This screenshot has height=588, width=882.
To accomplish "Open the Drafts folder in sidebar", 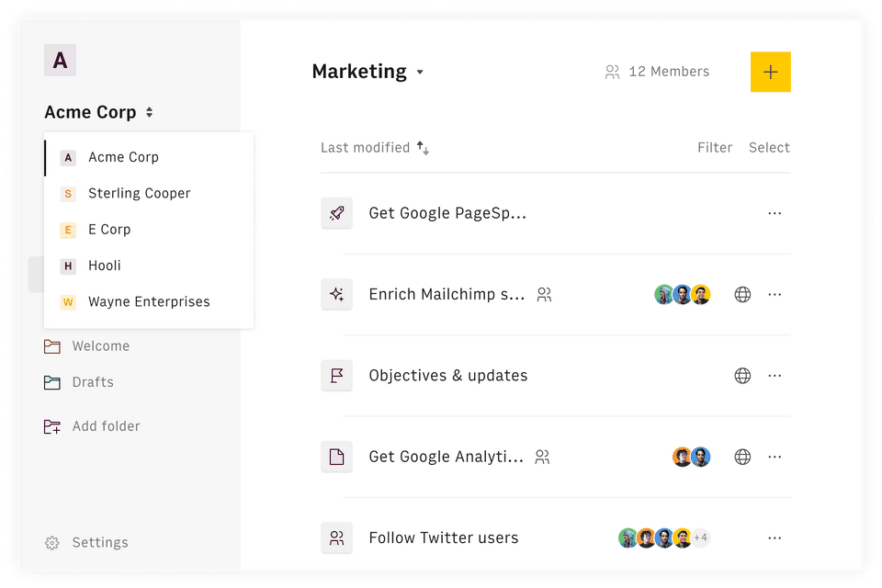I will click(x=92, y=382).
